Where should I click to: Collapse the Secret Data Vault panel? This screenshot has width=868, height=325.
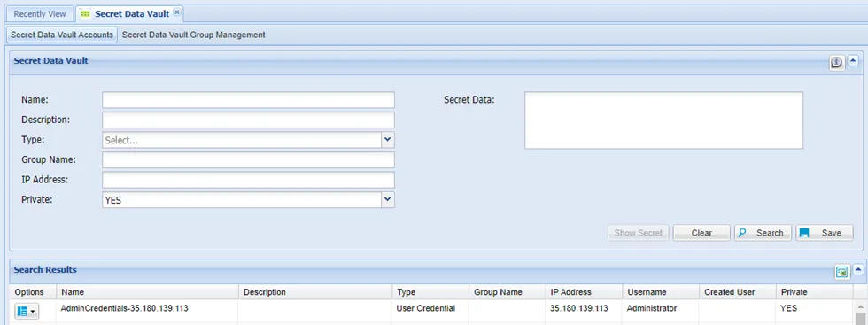(x=854, y=60)
